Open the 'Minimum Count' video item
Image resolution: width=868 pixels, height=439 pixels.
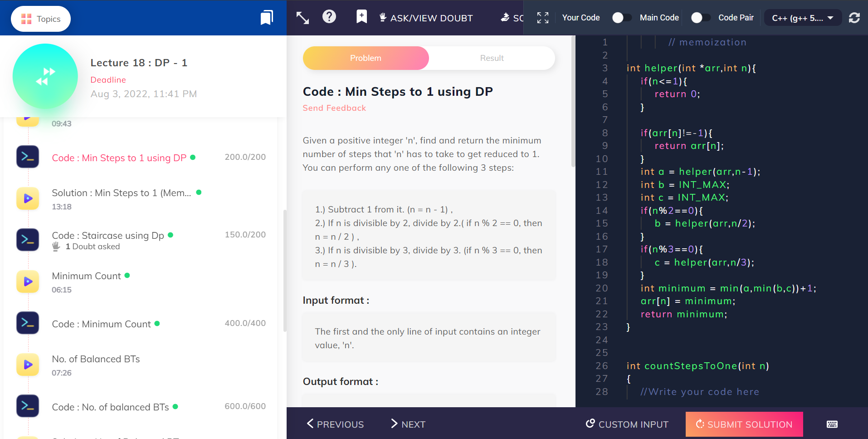[x=86, y=276]
